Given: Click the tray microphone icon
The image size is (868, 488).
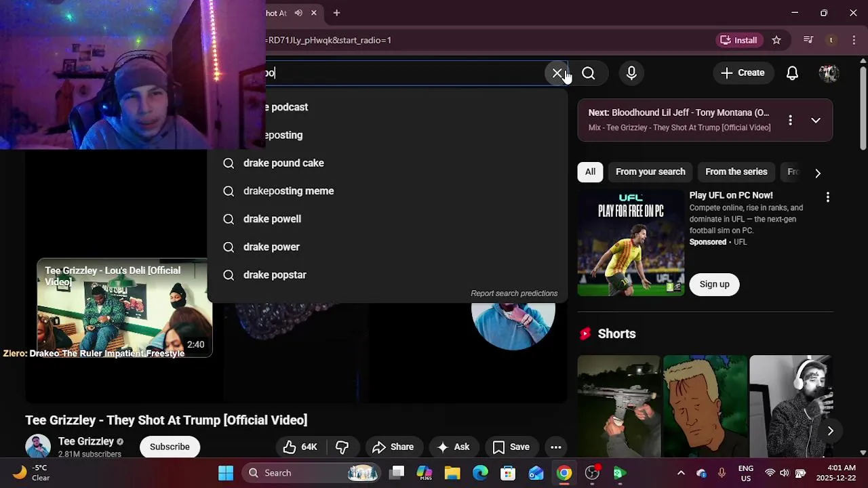Looking at the screenshot, I should pos(722,473).
